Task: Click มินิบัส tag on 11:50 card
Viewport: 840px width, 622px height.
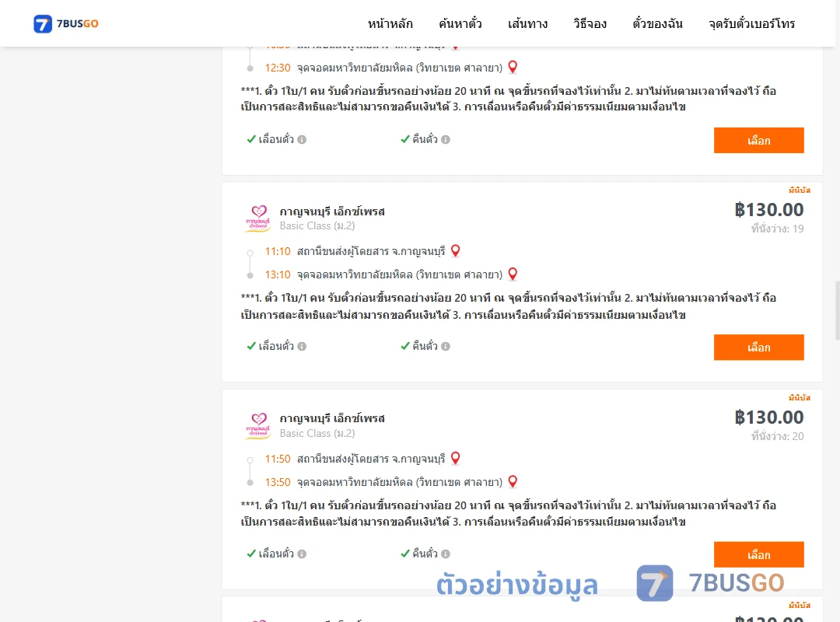Action: 800,397
